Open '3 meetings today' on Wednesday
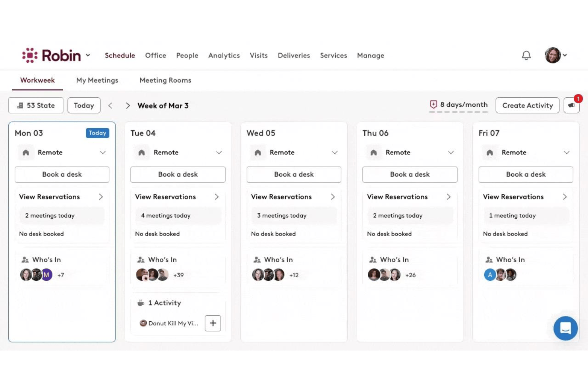The height and width of the screenshot is (392, 588). click(x=294, y=216)
